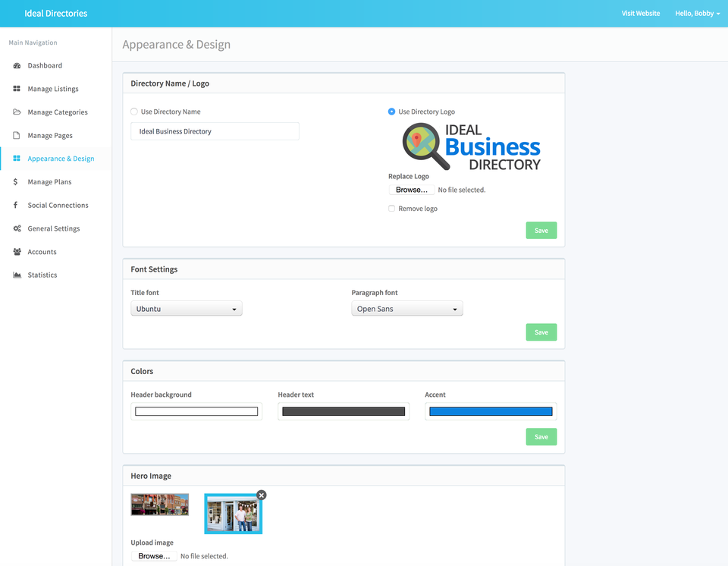The width and height of the screenshot is (728, 566).
Task: Open the Accounts section
Action: click(x=55, y=251)
